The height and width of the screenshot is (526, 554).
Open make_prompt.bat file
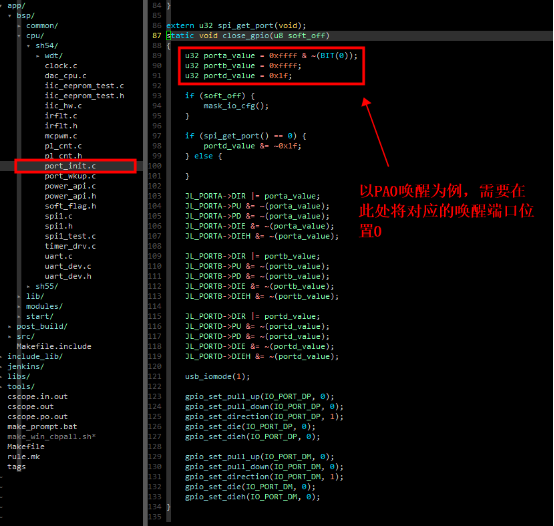click(42, 427)
